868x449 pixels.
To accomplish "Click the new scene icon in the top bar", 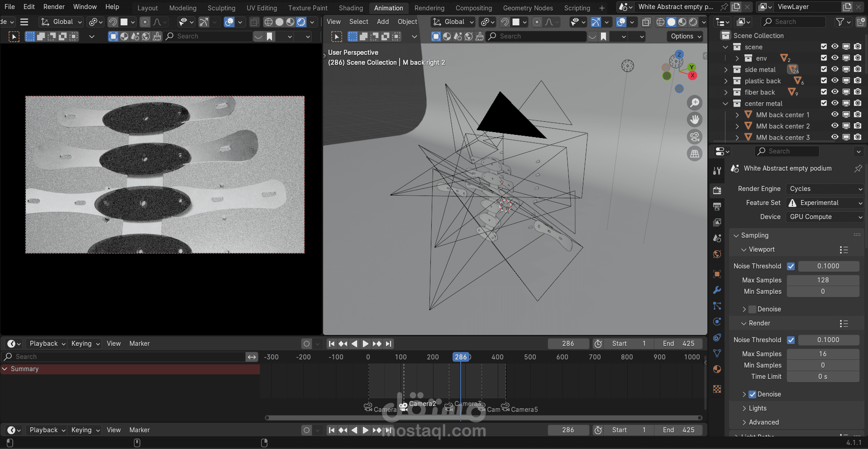I will coord(736,7).
